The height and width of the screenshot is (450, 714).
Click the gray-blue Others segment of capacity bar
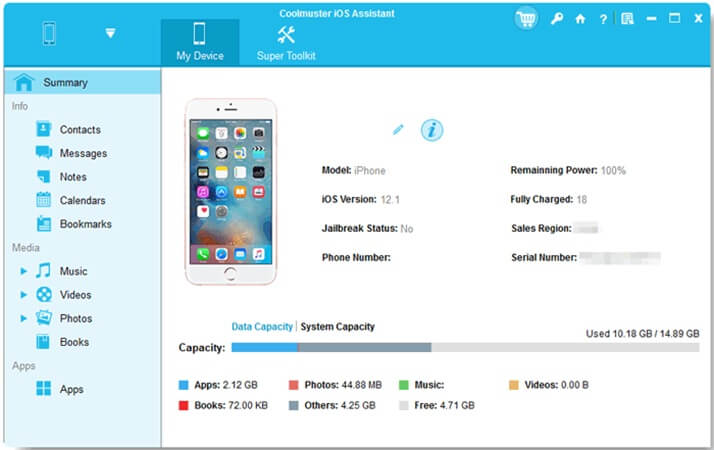point(365,348)
